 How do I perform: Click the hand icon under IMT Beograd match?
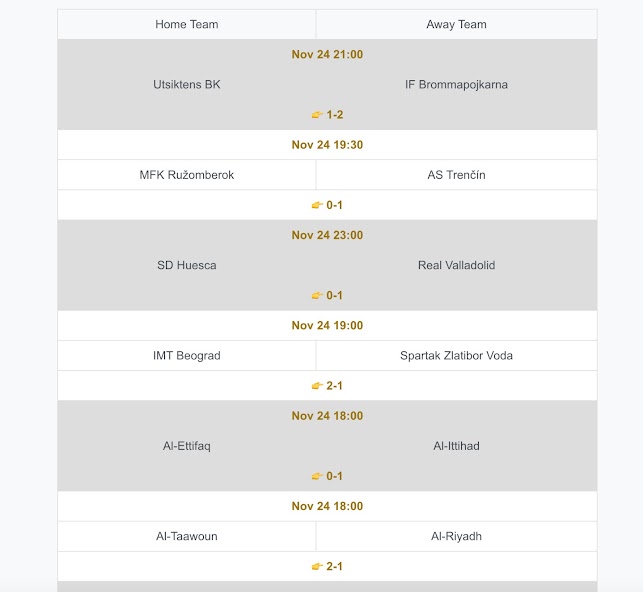[x=317, y=386]
